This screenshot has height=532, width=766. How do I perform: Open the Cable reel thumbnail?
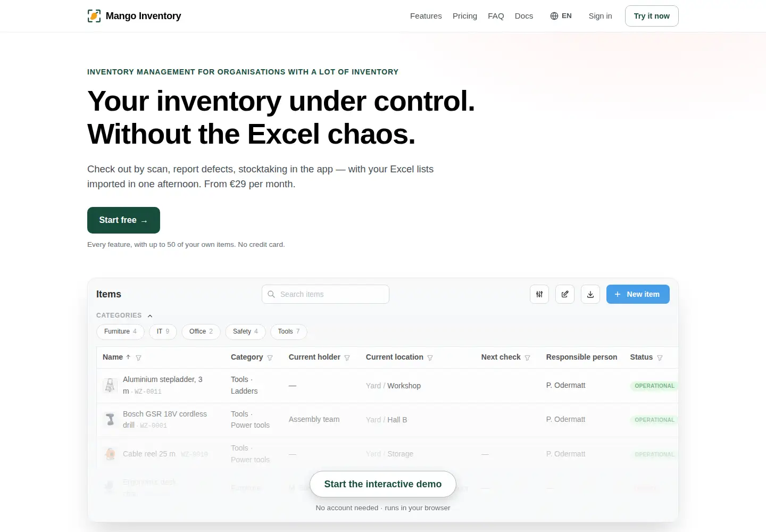point(110,454)
